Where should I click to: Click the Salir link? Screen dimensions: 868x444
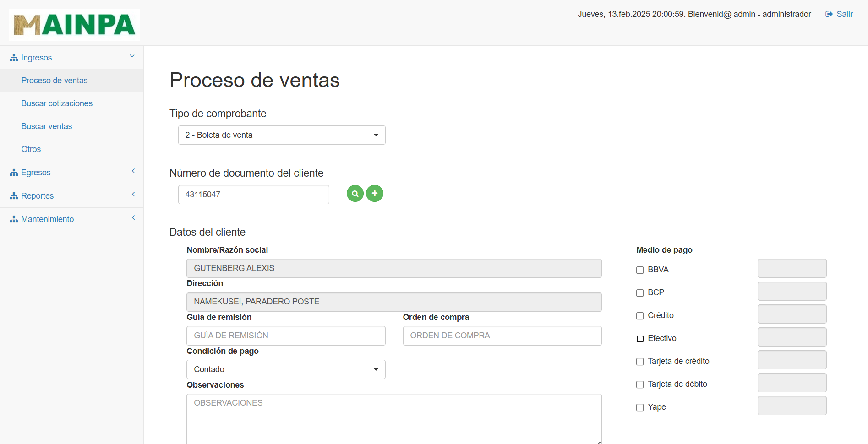[844, 14]
